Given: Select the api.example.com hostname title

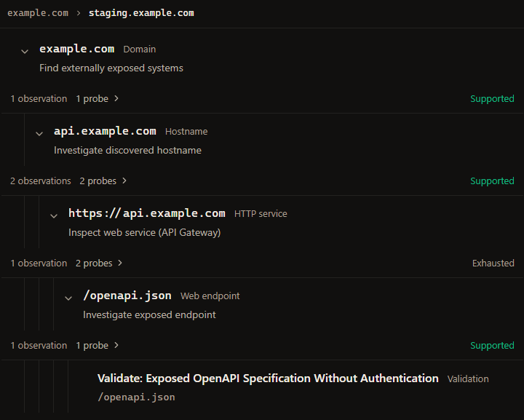Looking at the screenshot, I should pyautogui.click(x=105, y=131).
